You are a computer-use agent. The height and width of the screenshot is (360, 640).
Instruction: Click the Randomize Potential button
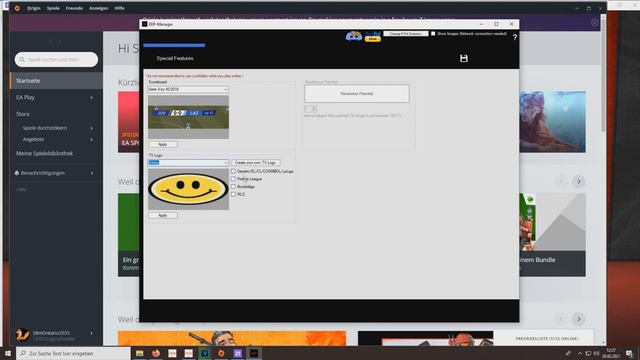click(357, 93)
